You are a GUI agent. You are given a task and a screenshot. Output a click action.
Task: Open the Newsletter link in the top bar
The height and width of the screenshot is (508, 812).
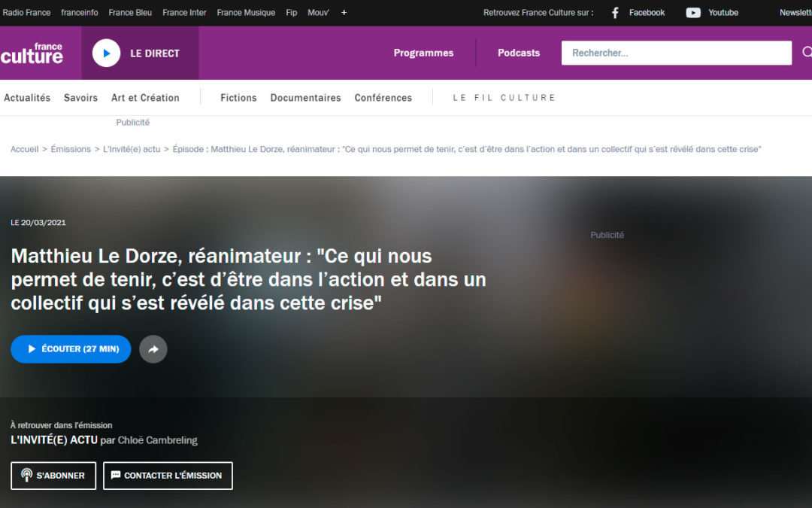(x=795, y=13)
